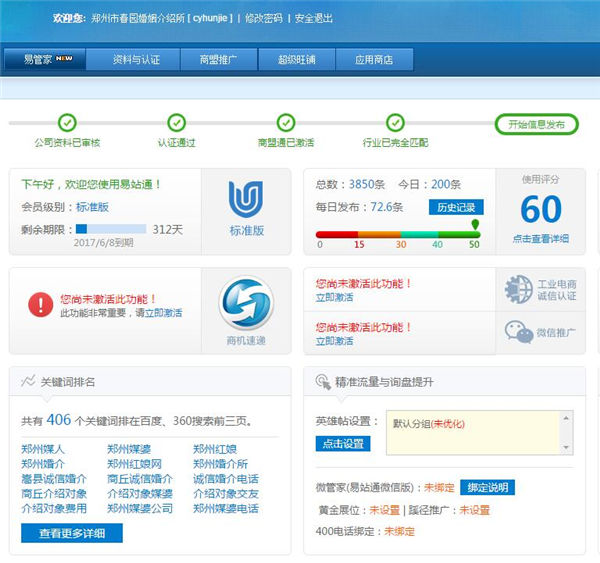The width and height of the screenshot is (600, 563).
Task: Click the 认证通过 green checkmark step
Action: tap(176, 123)
